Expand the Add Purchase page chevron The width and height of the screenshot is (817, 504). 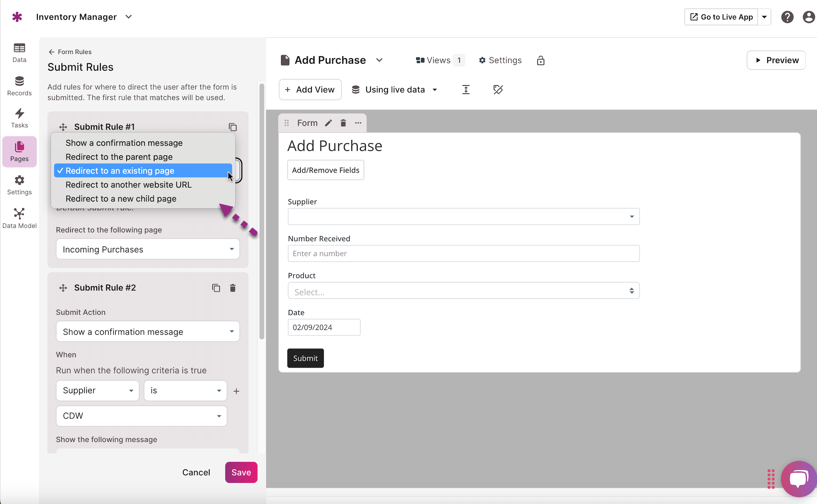pyautogui.click(x=379, y=60)
